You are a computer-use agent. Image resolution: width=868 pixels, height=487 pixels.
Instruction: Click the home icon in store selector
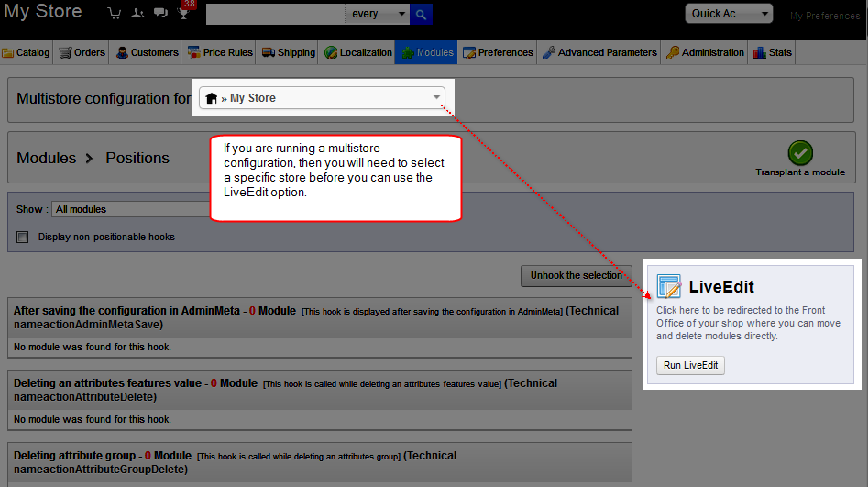(x=212, y=98)
